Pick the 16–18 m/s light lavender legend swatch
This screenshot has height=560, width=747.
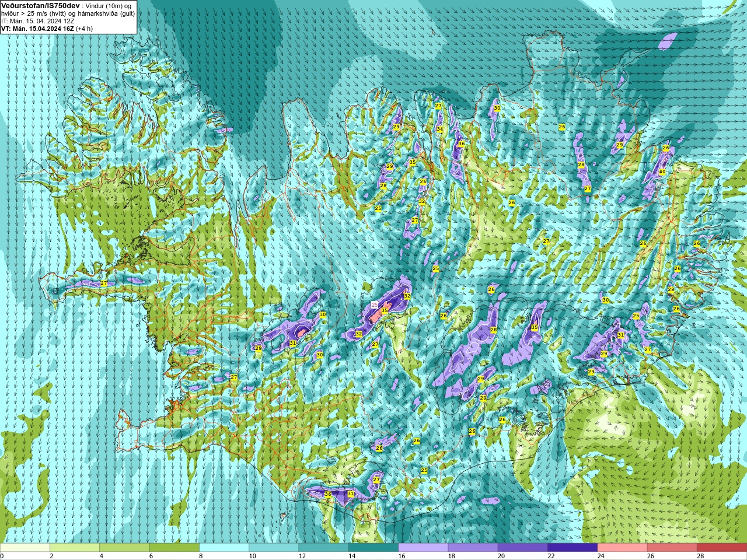(x=423, y=548)
